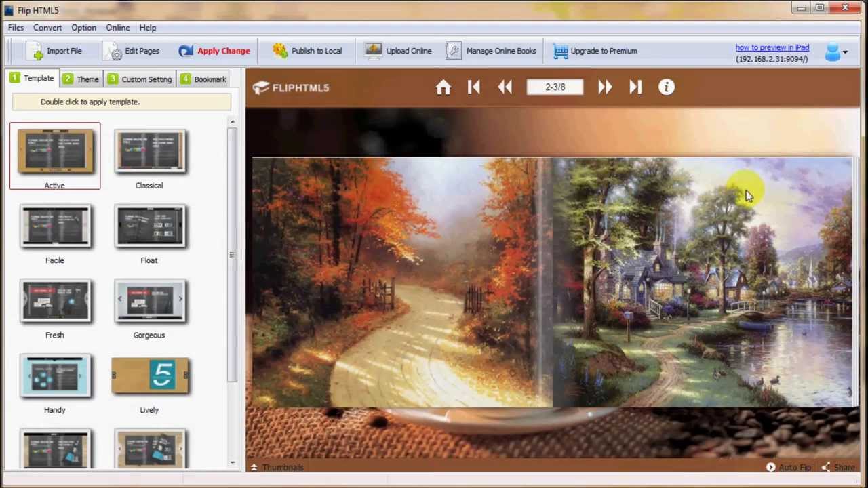Click template list scroll-down arrow
This screenshot has height=488, width=868.
tap(232, 463)
